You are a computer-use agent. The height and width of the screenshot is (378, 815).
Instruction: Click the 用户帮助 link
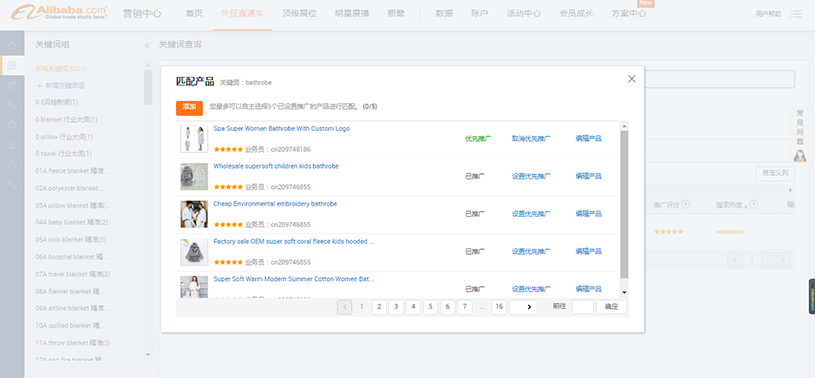click(768, 15)
